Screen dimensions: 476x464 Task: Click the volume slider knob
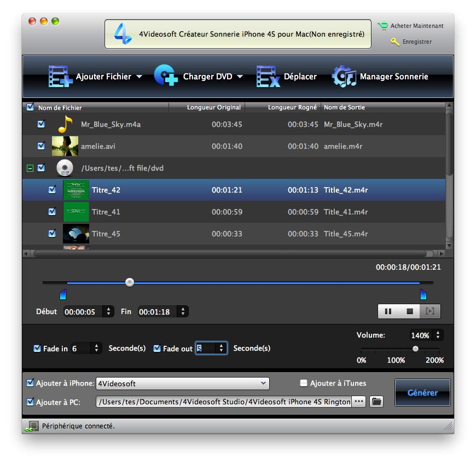(415, 349)
